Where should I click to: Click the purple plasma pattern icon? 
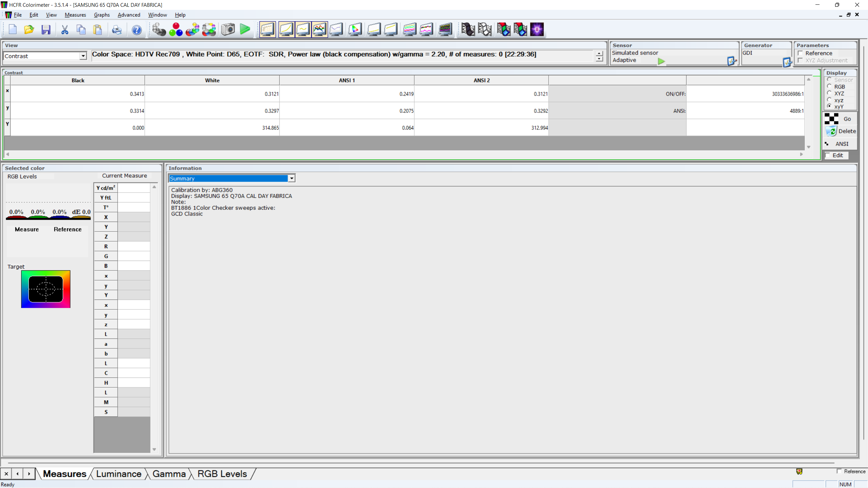click(x=537, y=30)
